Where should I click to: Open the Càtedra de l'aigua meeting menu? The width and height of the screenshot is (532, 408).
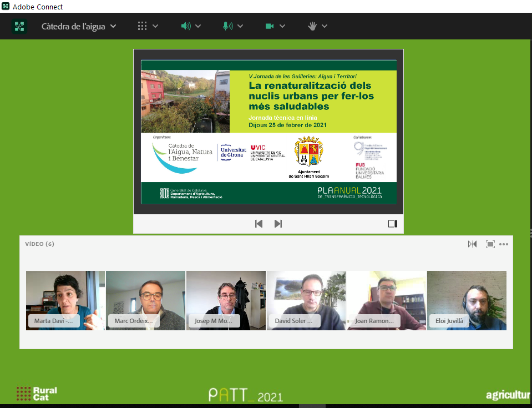tap(79, 26)
